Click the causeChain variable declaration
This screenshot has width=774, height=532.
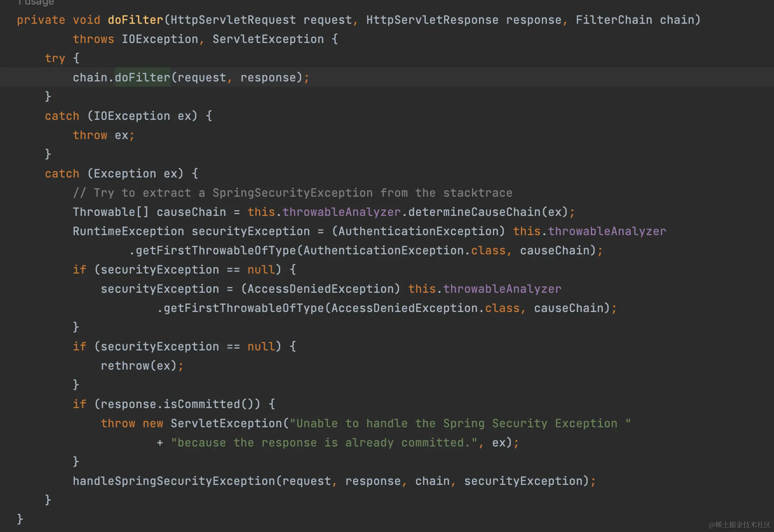[191, 212]
